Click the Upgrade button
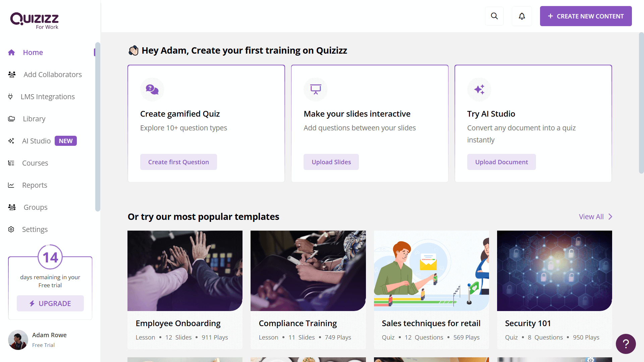The height and width of the screenshot is (362, 644). pos(50,303)
